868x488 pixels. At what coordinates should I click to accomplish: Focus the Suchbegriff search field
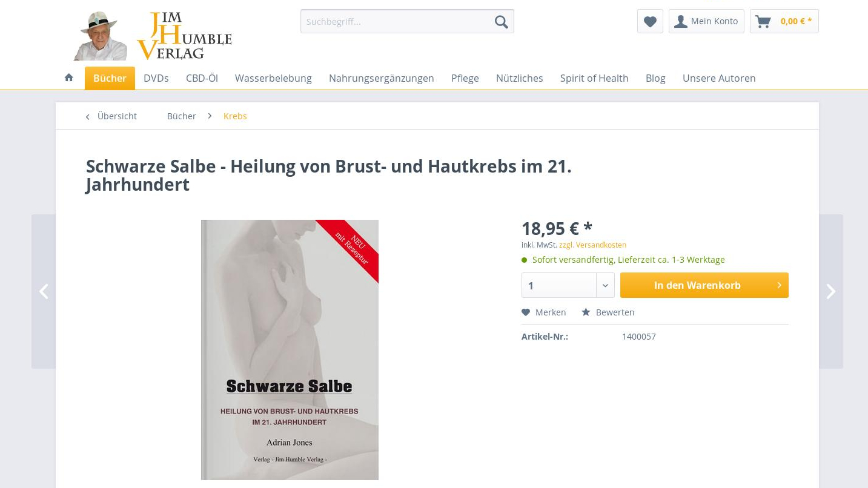click(395, 22)
